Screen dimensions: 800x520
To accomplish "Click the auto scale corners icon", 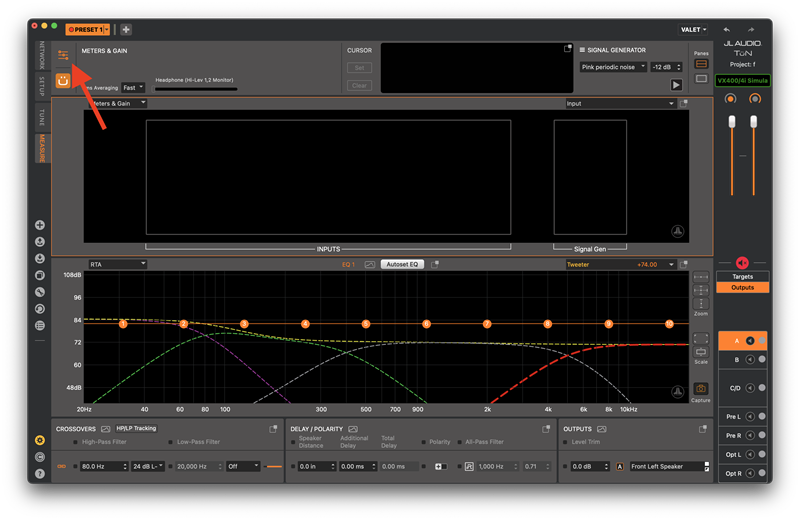I will click(701, 338).
